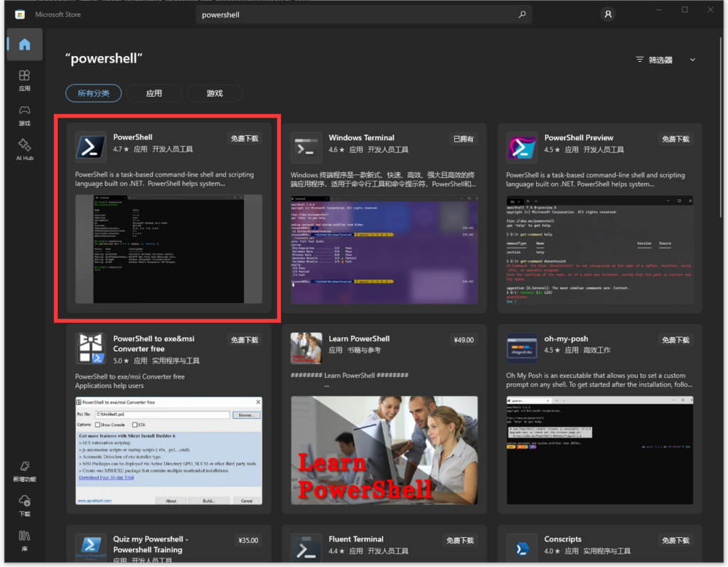Click the PowerShell Preview app icon
Image resolution: width=728 pixels, height=567 pixels.
point(521,148)
